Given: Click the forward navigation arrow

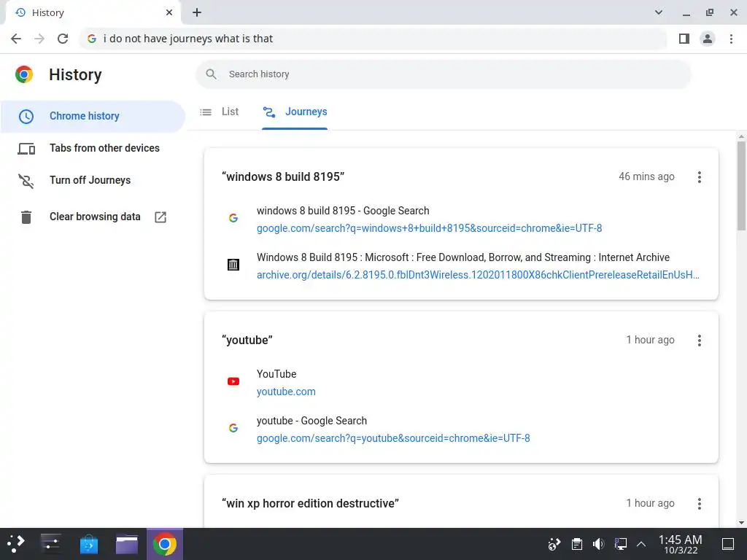Looking at the screenshot, I should 39,39.
